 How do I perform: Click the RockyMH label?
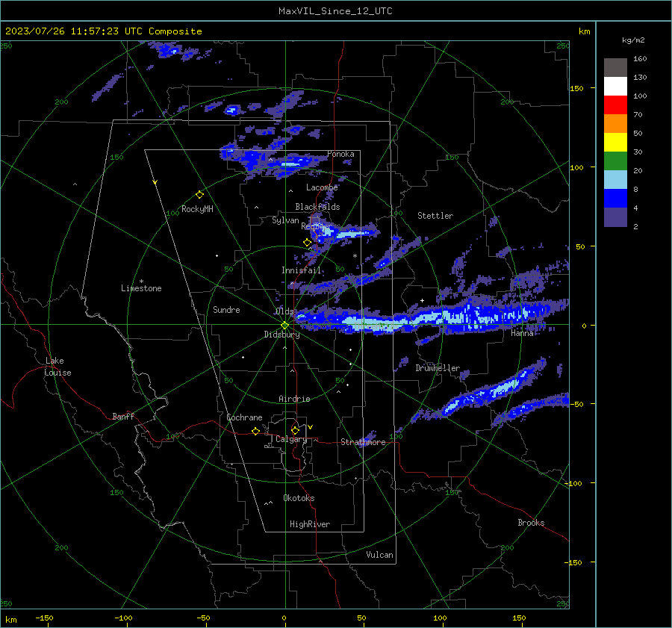click(197, 209)
